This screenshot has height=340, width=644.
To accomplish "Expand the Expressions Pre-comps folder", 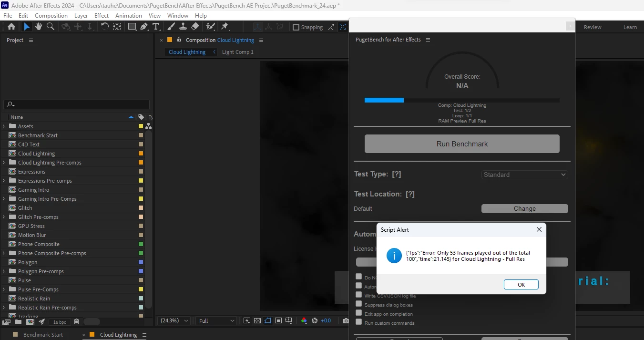I will click(x=4, y=181).
